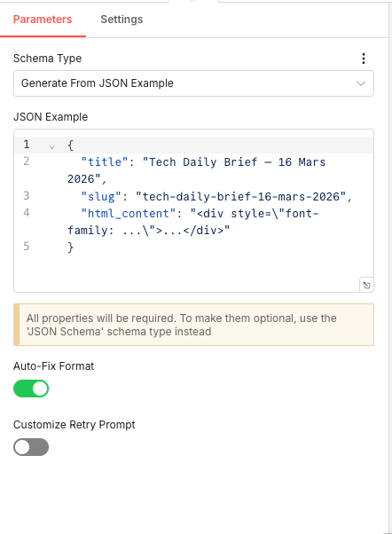Open the JSON Example editor expand icon
Screen dimensions: 392x534
(366, 285)
